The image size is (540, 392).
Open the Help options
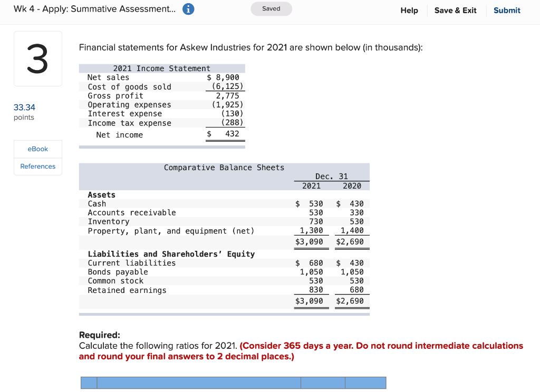tap(409, 11)
